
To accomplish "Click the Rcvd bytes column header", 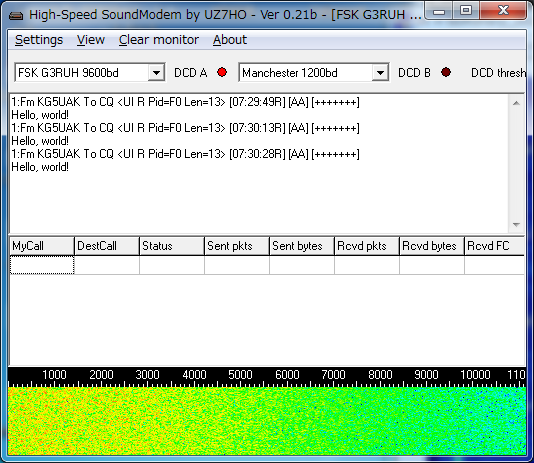I will [432, 246].
